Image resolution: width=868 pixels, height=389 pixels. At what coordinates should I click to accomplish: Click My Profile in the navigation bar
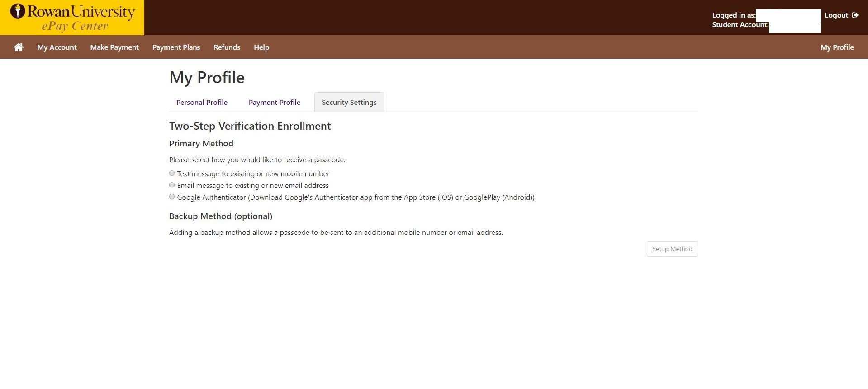pyautogui.click(x=837, y=47)
